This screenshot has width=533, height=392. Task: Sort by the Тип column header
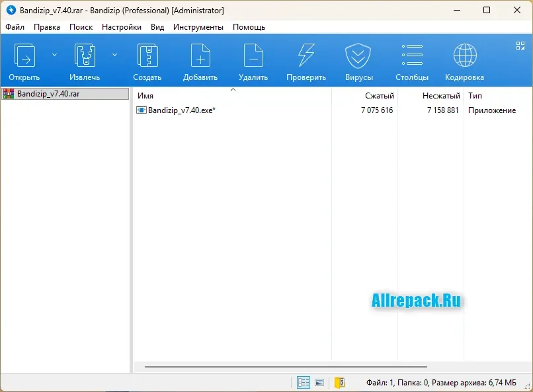497,96
